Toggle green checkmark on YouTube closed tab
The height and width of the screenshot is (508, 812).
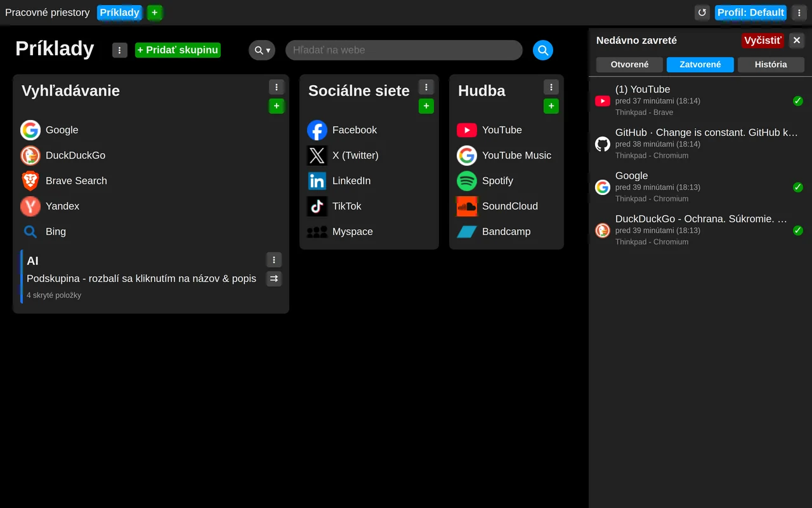(798, 101)
